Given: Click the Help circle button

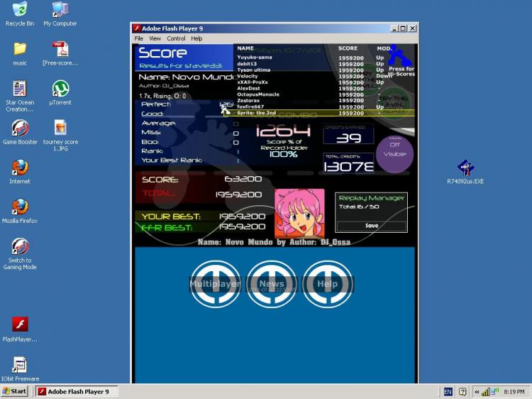Looking at the screenshot, I should tap(328, 284).
